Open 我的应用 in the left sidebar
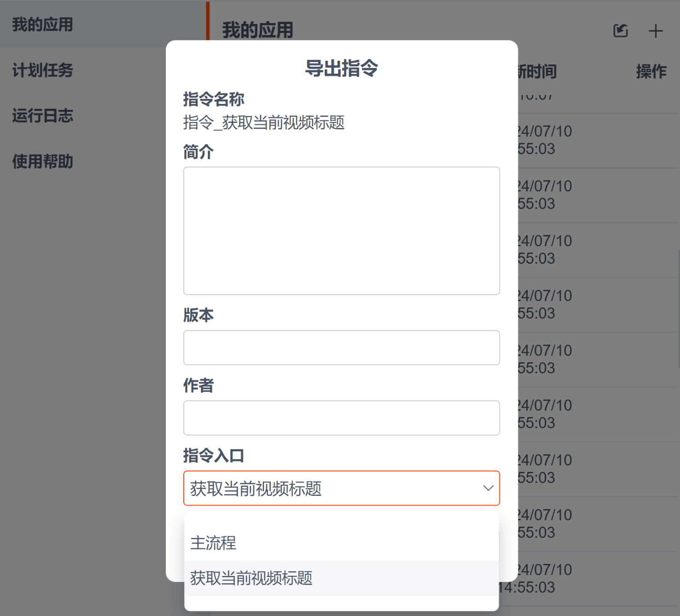Screen dimensions: 680x616 click(x=42, y=24)
